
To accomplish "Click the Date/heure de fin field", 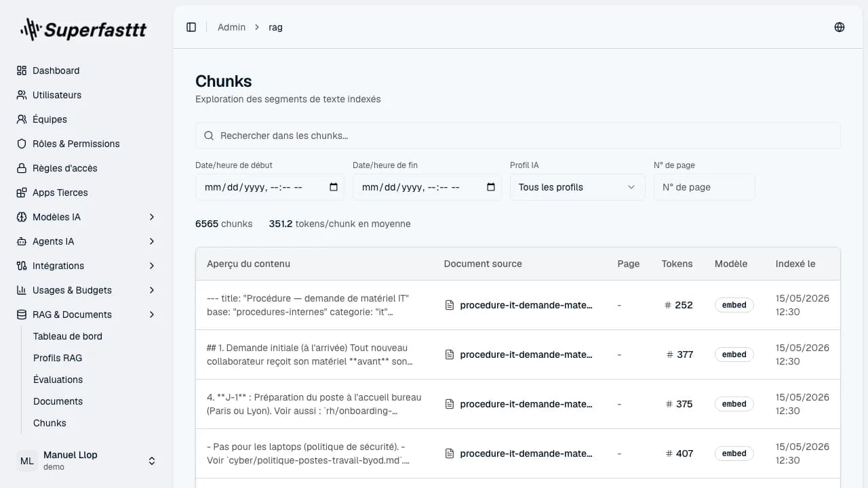I will point(427,187).
